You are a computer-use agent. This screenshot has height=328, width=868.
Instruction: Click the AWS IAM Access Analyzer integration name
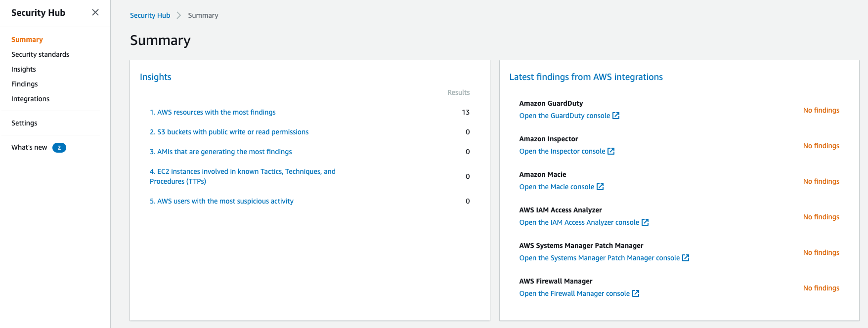561,210
